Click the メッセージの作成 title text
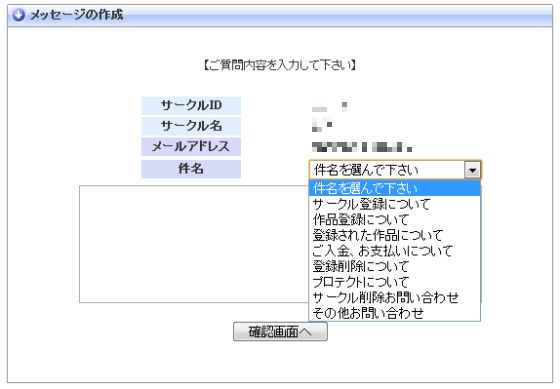 [x=77, y=15]
